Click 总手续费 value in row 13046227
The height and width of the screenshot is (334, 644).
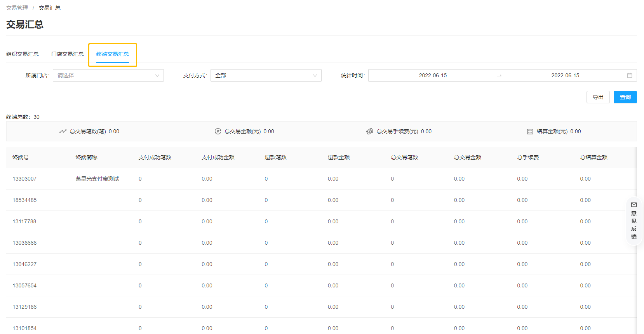[x=522, y=264]
